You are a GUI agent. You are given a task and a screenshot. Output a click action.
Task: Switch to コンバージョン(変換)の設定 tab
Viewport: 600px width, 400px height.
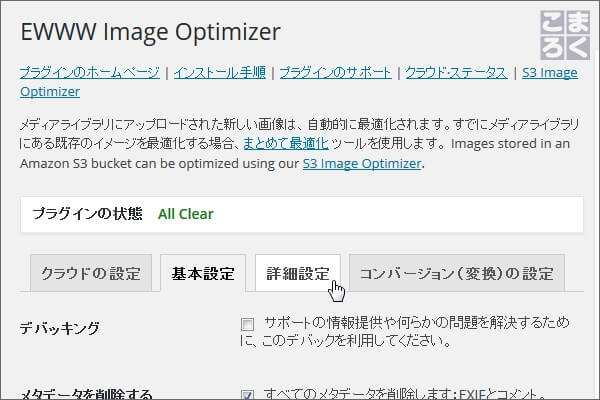click(x=457, y=273)
